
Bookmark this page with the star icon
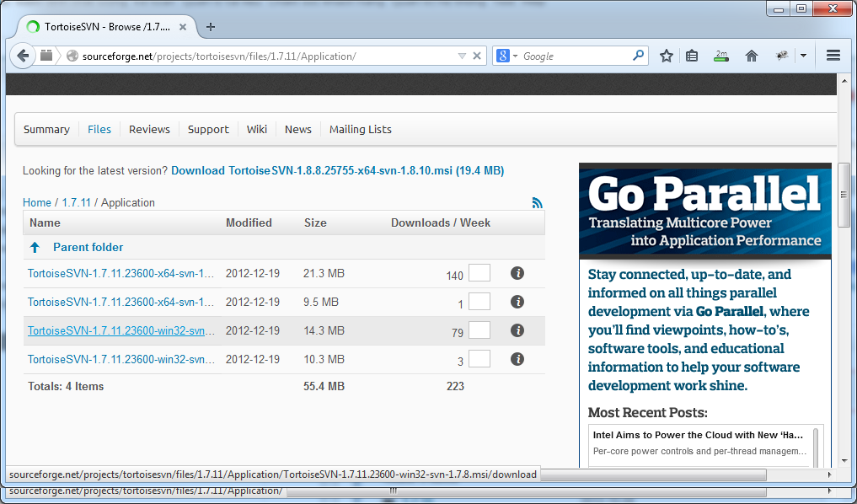[x=666, y=56]
